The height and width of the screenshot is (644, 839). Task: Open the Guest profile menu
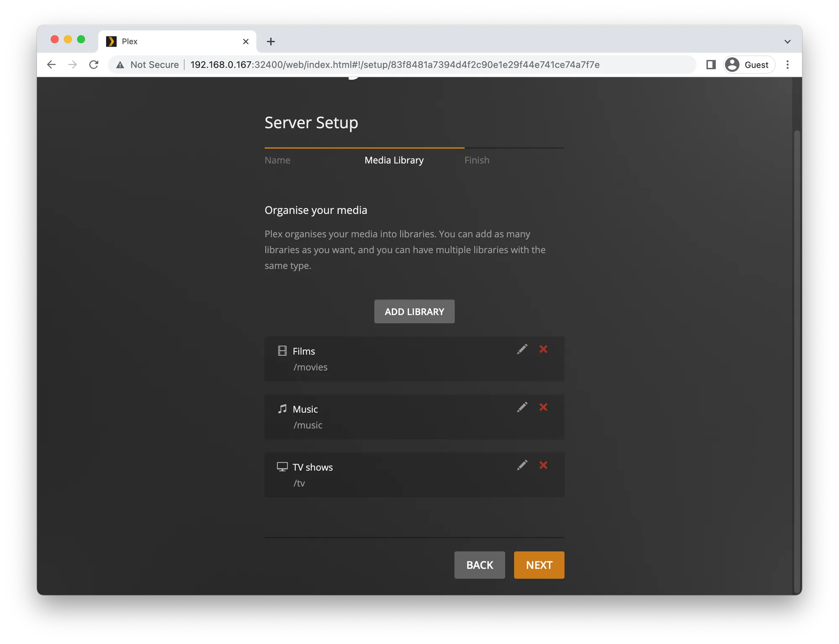[749, 65]
